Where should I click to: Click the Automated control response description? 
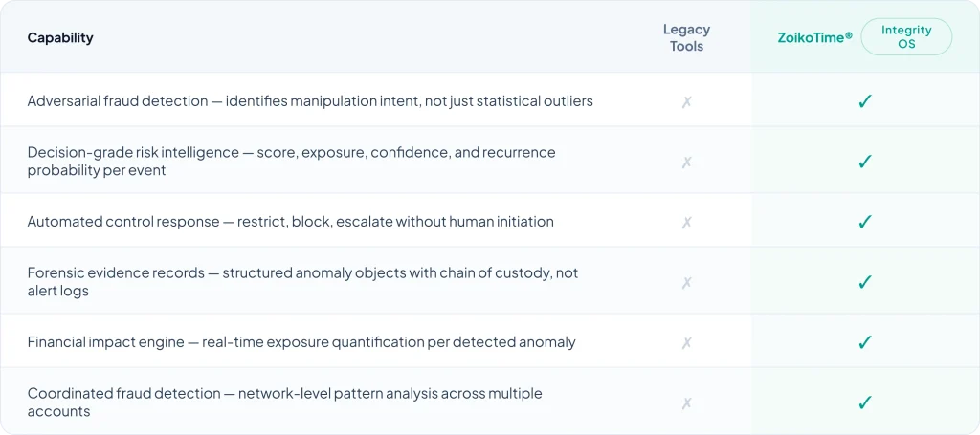click(290, 222)
